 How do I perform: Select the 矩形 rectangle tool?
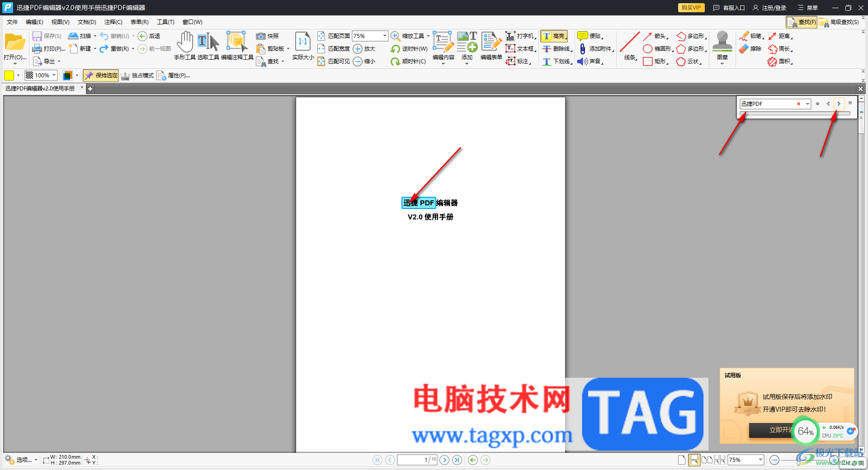click(x=656, y=62)
